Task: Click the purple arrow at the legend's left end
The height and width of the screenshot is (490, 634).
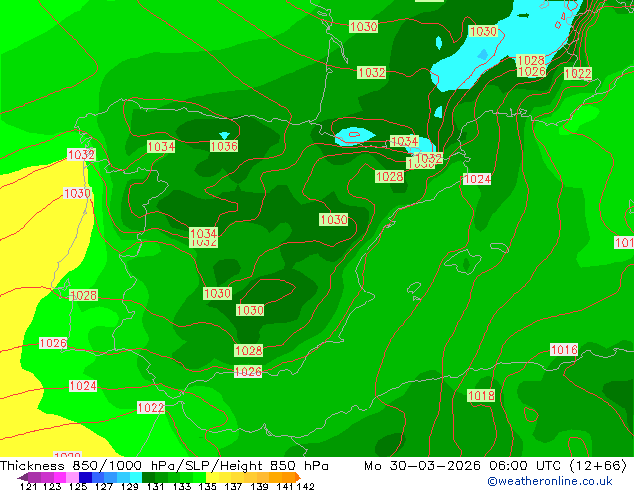Action: pyautogui.click(x=23, y=477)
